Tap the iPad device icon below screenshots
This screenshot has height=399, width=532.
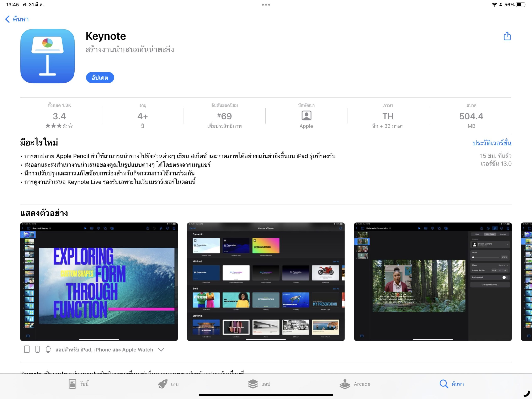27,349
